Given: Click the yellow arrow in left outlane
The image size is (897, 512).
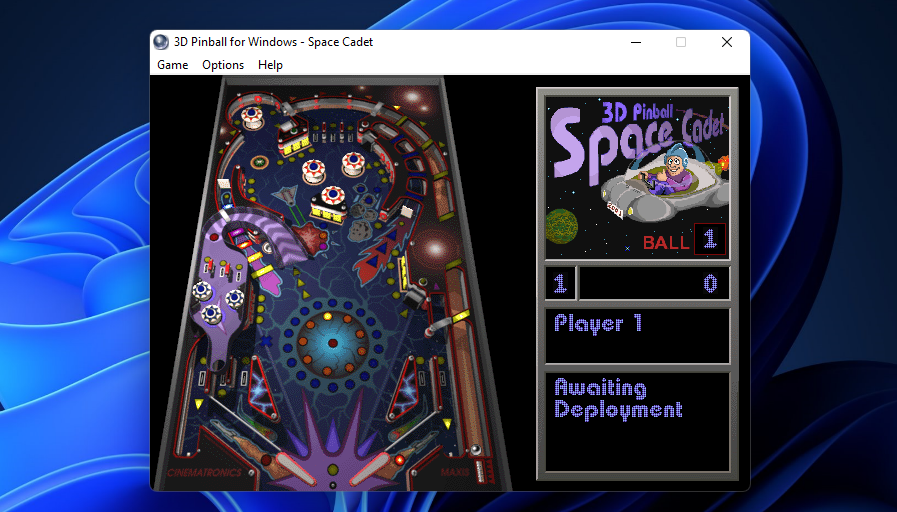Looking at the screenshot, I should (x=199, y=404).
